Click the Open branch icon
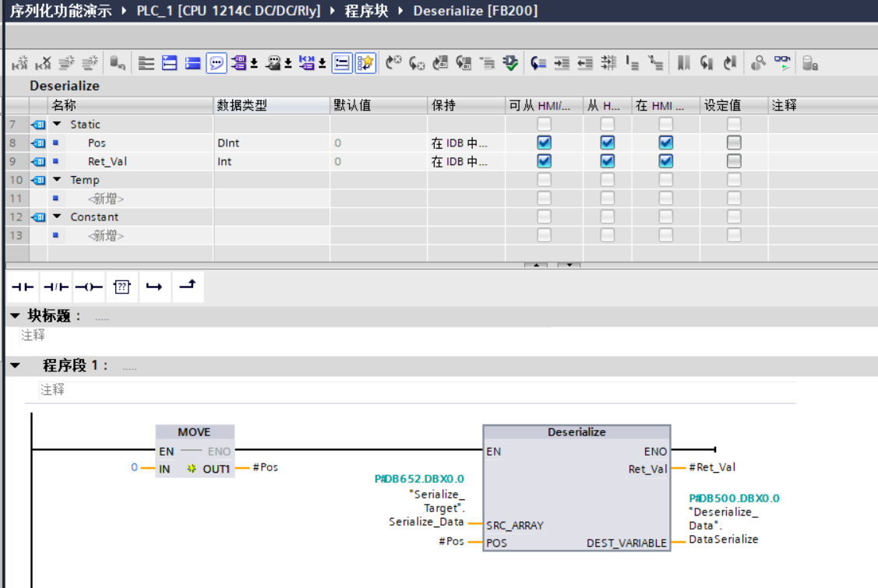Screen dimensions: 878x588 point(154,287)
